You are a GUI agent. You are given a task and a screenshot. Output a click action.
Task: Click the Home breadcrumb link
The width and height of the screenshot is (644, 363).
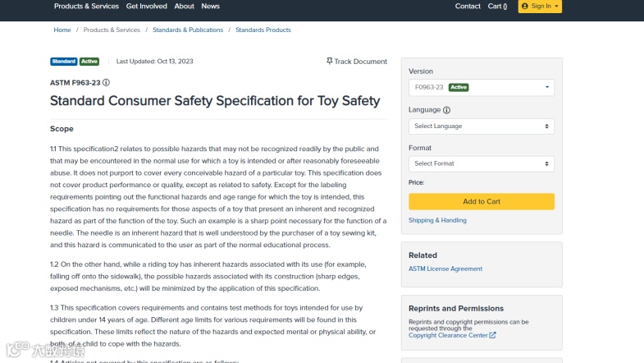[62, 30]
